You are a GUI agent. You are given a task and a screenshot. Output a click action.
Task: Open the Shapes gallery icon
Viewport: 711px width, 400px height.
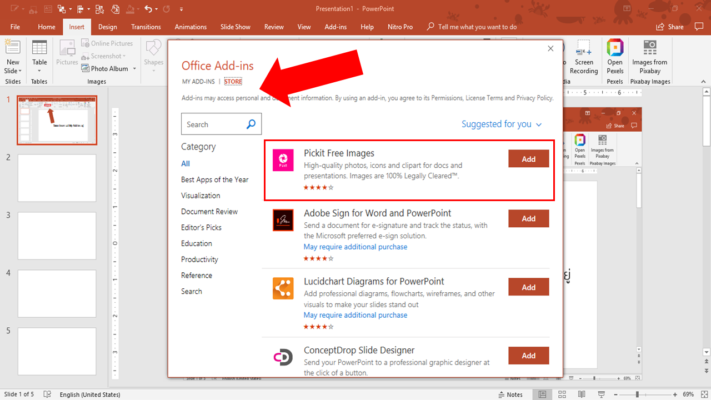pyautogui.click(x=153, y=48)
